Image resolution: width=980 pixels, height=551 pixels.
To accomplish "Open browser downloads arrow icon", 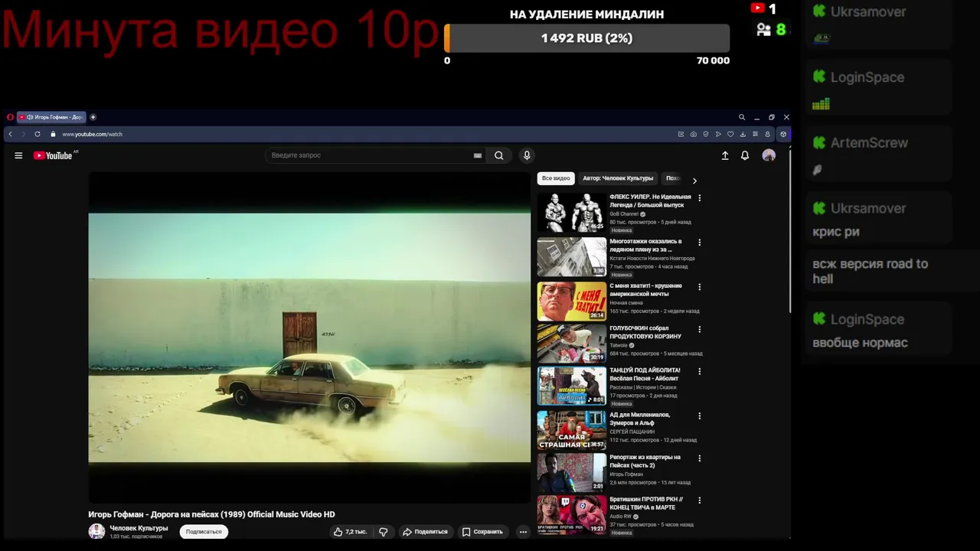I will pos(743,134).
